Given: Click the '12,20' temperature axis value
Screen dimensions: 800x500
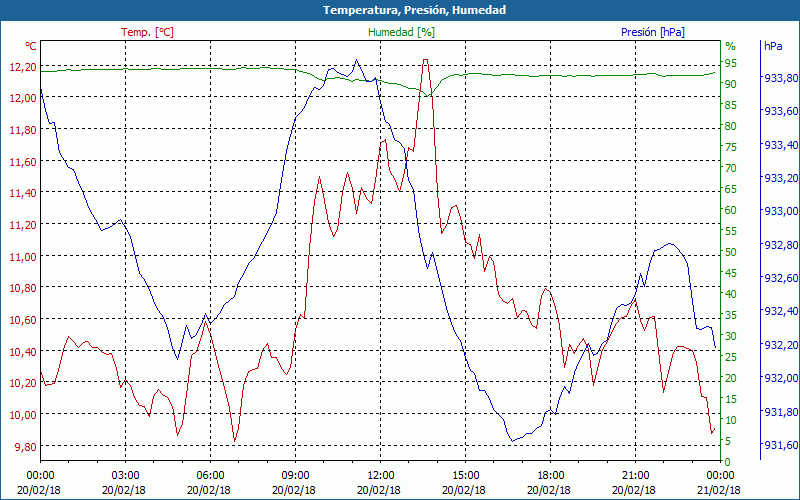Looking at the screenshot, I should point(23,66).
